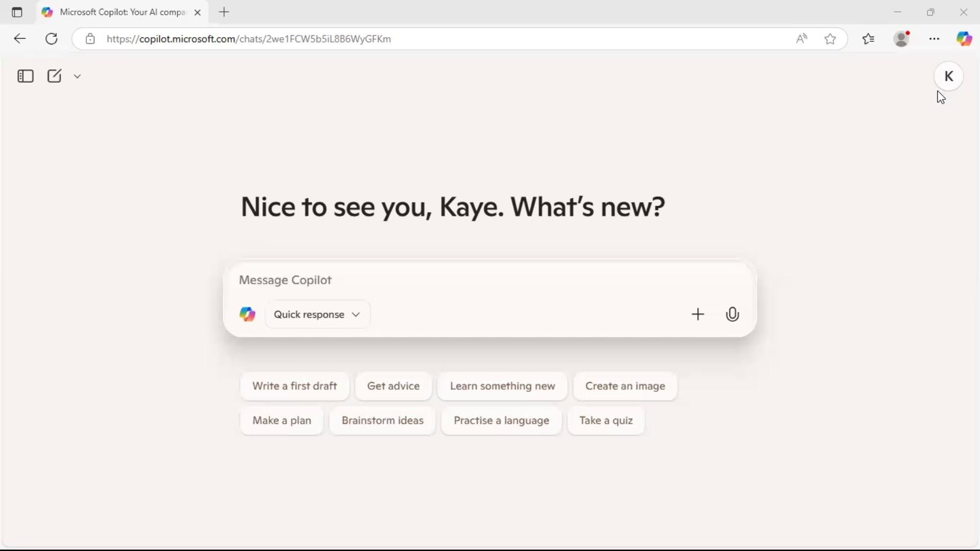This screenshot has height=551, width=980.
Task: Start voice input with microphone icon
Action: 732,314
